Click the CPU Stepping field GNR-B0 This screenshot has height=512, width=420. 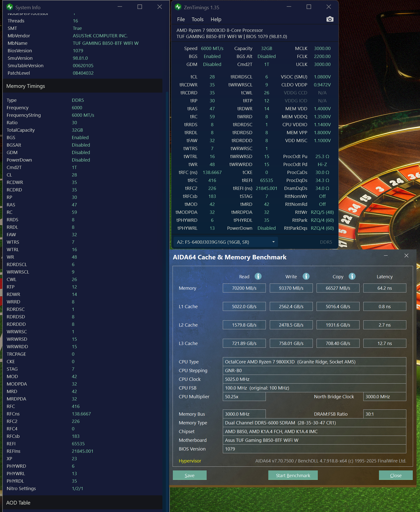point(314,370)
